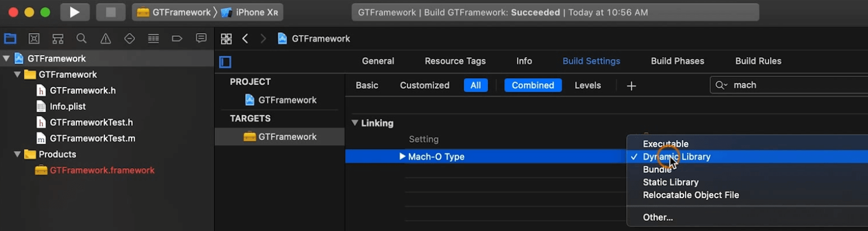
Task: Select GTFrameworkTest.m in navigator
Action: (x=92, y=138)
